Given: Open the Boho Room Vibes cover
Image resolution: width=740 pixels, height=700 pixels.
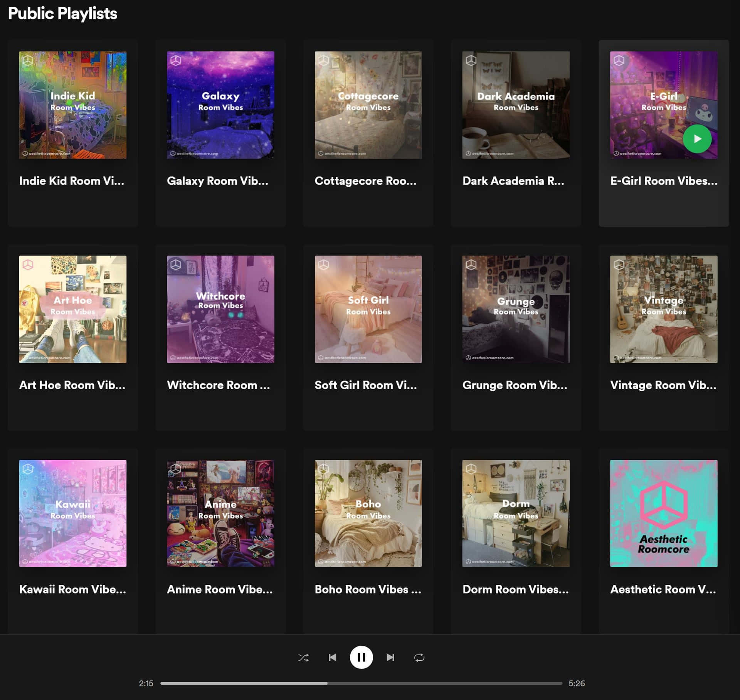Looking at the screenshot, I should pos(368,513).
